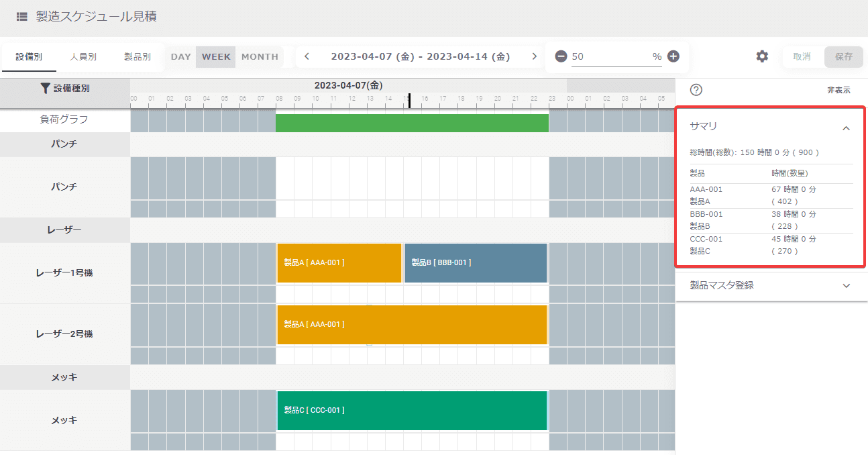The image size is (868, 455).
Task: Click the 38 時間 0 分 value
Action: coord(794,214)
